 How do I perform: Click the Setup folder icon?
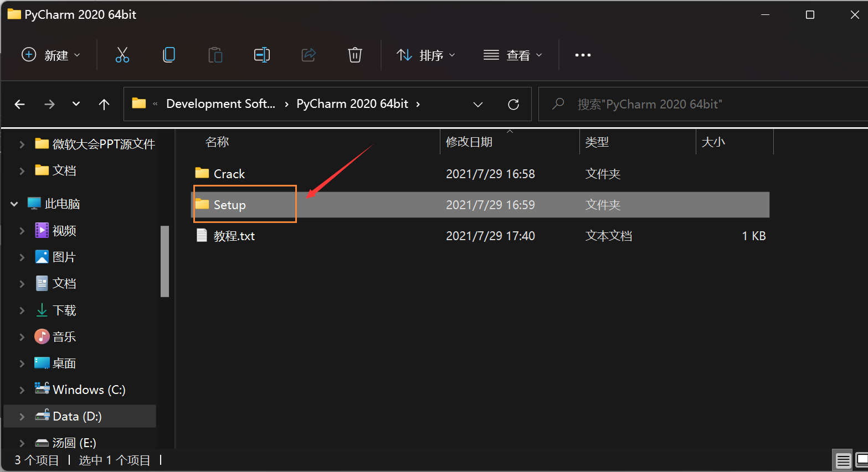tap(202, 204)
